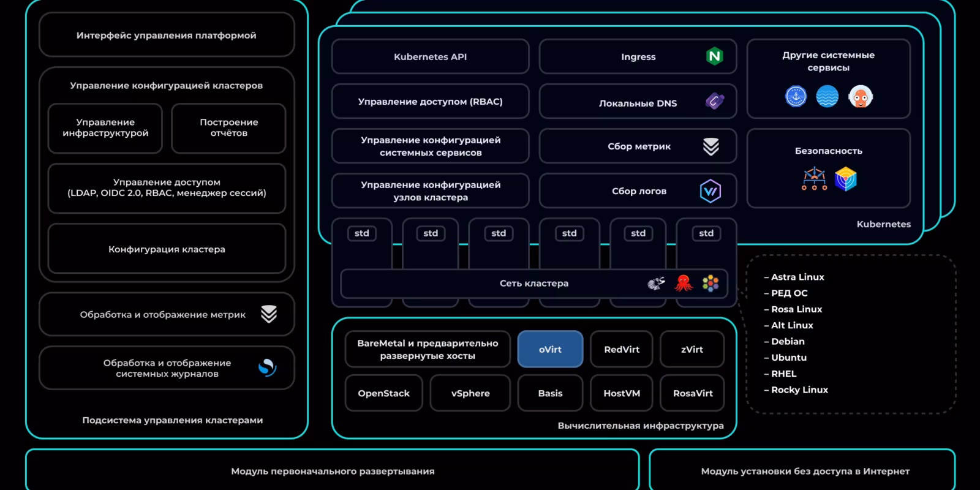The height and width of the screenshot is (490, 980).
Task: Click the Модуль первоначального развертывания bar
Action: click(x=333, y=471)
